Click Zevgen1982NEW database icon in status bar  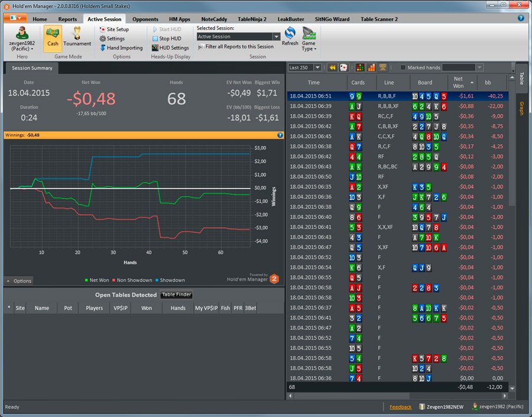click(x=421, y=406)
